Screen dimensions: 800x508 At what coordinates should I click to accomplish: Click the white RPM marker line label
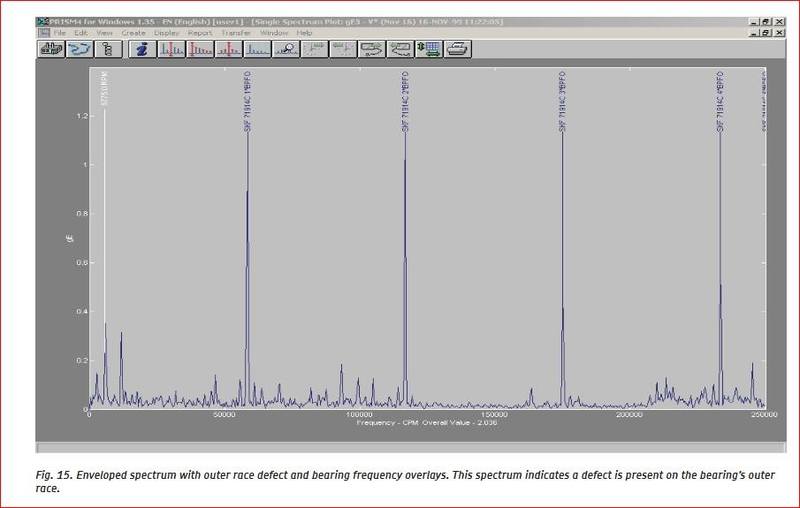104,88
